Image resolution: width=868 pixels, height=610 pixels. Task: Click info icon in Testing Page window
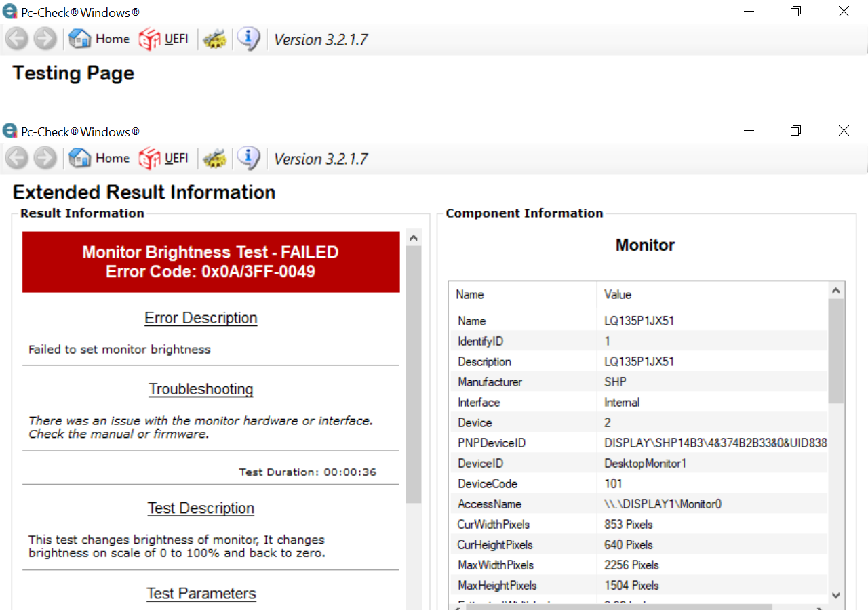pyautogui.click(x=249, y=39)
